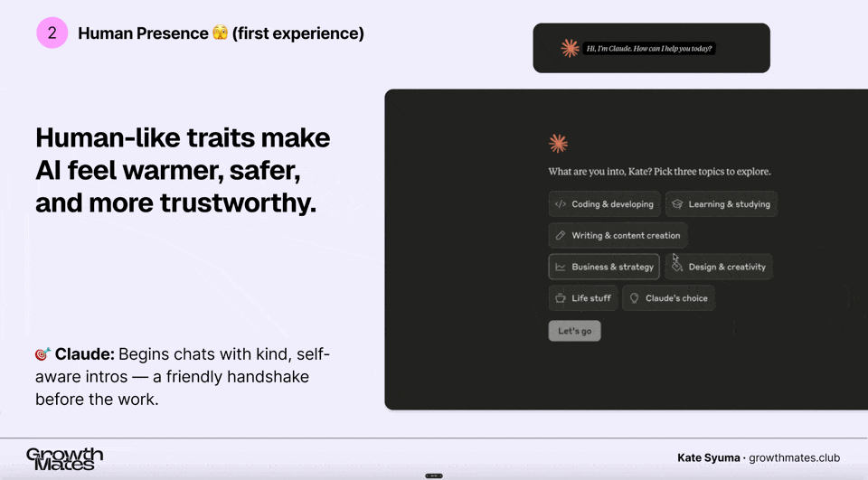Viewport: 868px width, 480px height.
Task: Click the starburst logo in the greeting card
Action: click(x=570, y=48)
